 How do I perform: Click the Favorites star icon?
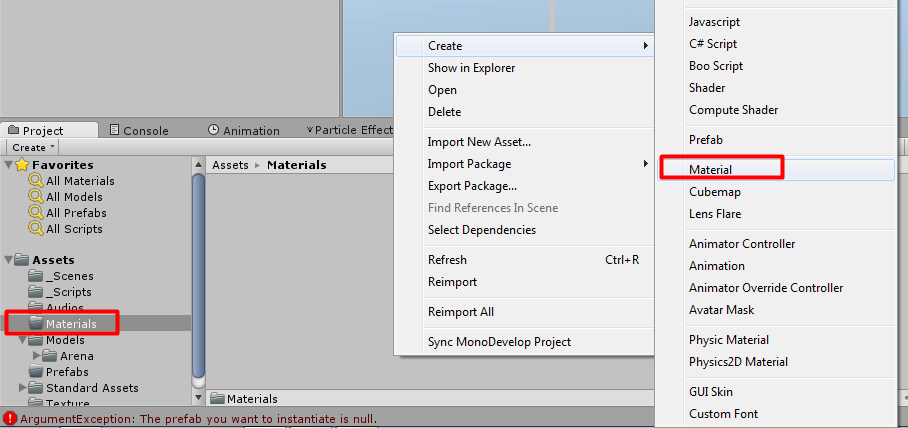tap(22, 164)
